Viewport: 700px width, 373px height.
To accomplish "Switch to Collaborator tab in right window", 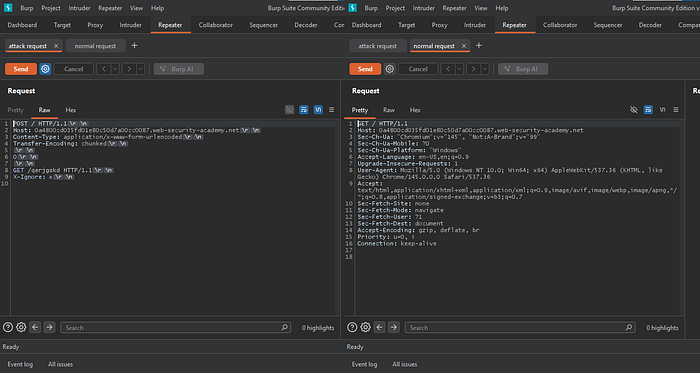I will coord(560,25).
